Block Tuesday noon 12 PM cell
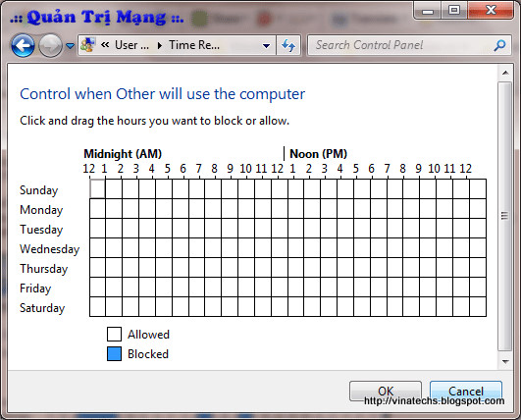Viewport: 521px width, 420px height. pos(295,228)
